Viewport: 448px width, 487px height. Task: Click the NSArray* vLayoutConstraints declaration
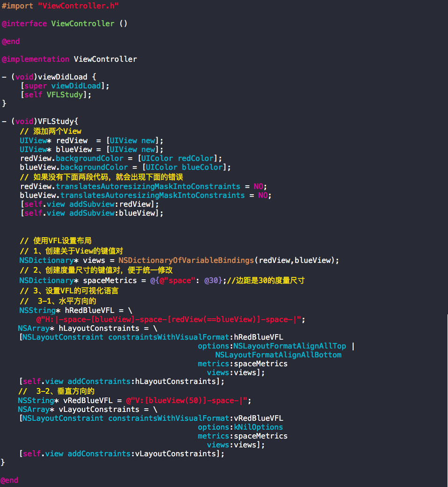(x=87, y=409)
